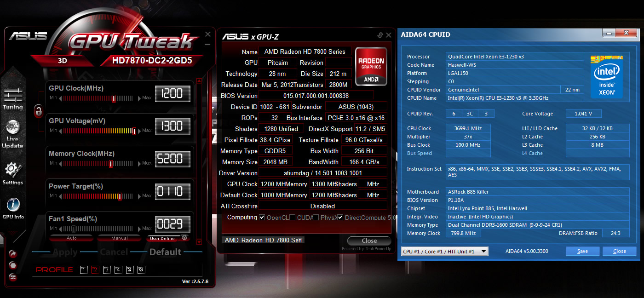Click the Fan1 Speed slider handle

[73, 229]
